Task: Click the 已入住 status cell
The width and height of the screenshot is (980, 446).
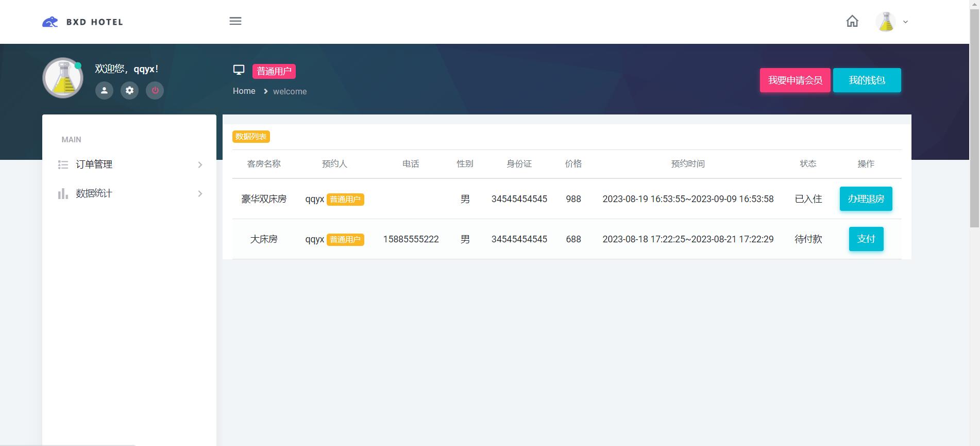Action: tap(808, 199)
